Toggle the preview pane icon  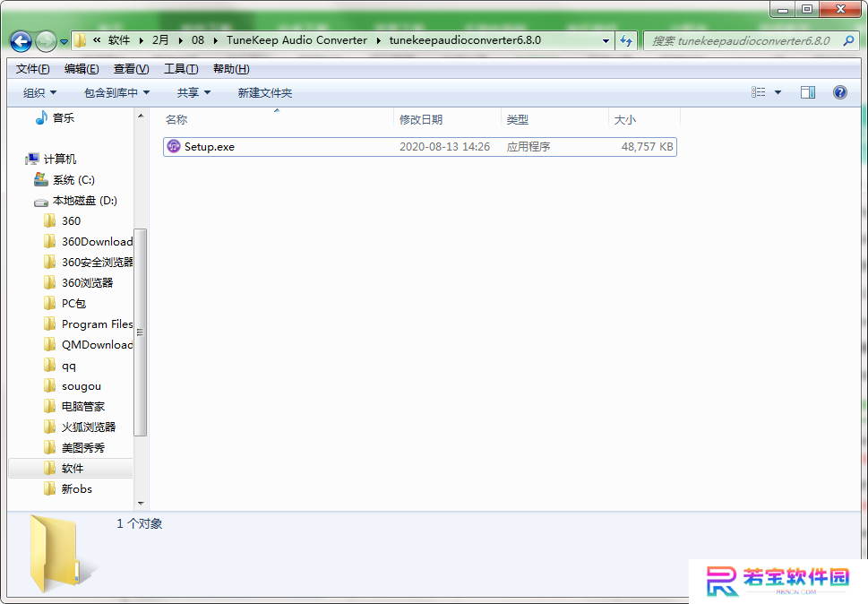[x=808, y=92]
